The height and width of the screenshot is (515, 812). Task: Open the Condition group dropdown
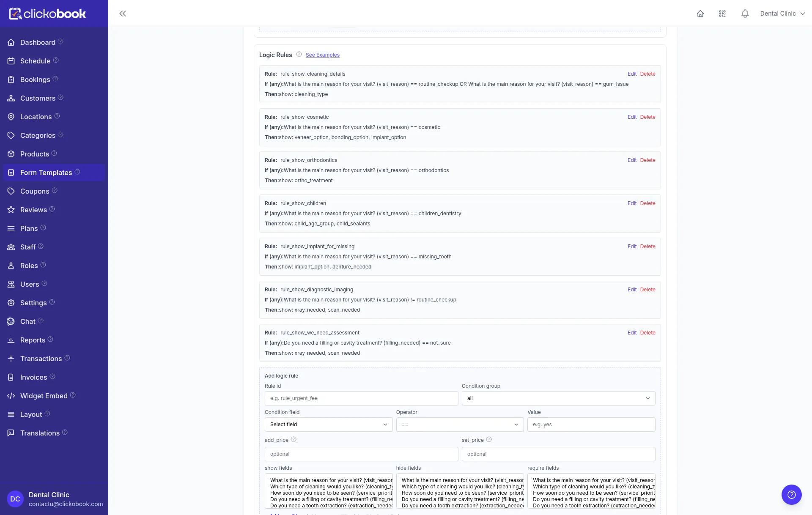click(x=558, y=398)
